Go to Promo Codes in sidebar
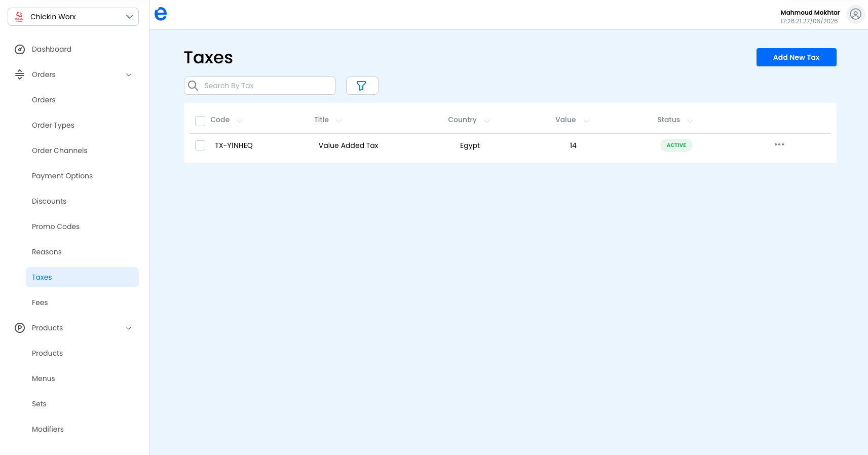 pos(56,226)
